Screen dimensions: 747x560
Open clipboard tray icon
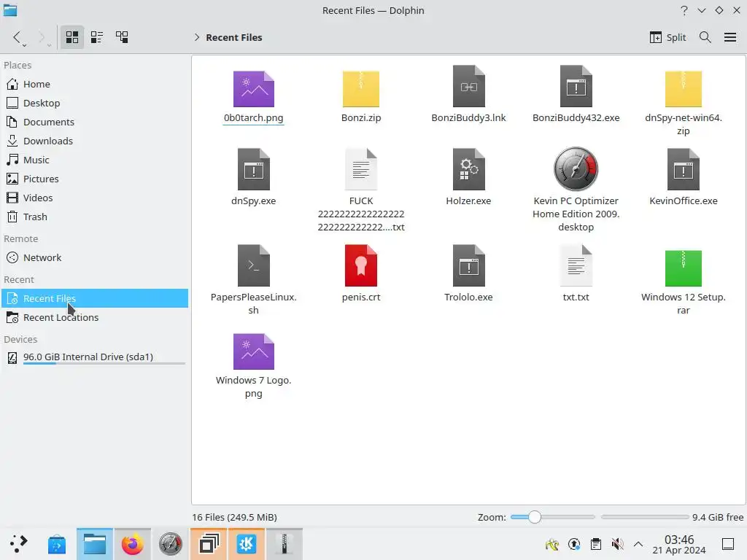[595, 544]
